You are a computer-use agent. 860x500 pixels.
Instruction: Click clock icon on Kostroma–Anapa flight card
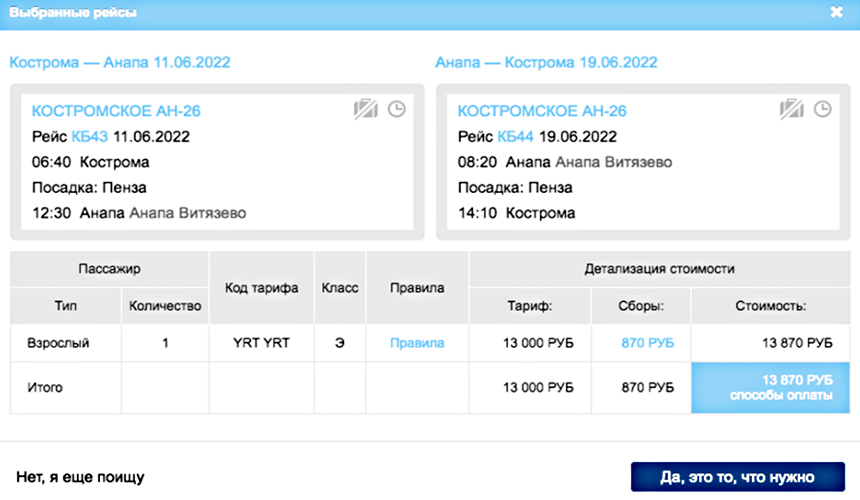click(x=397, y=109)
